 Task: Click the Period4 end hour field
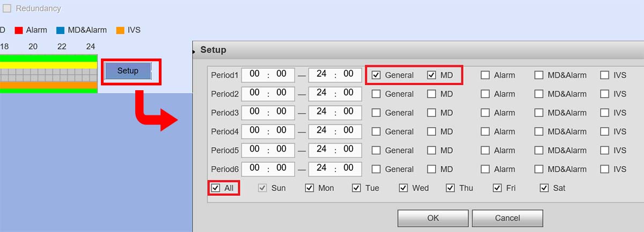321,130
